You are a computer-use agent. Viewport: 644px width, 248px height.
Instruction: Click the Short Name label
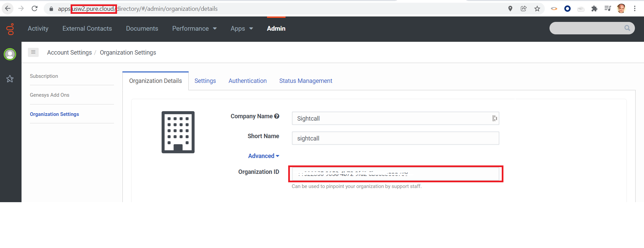[263, 136]
